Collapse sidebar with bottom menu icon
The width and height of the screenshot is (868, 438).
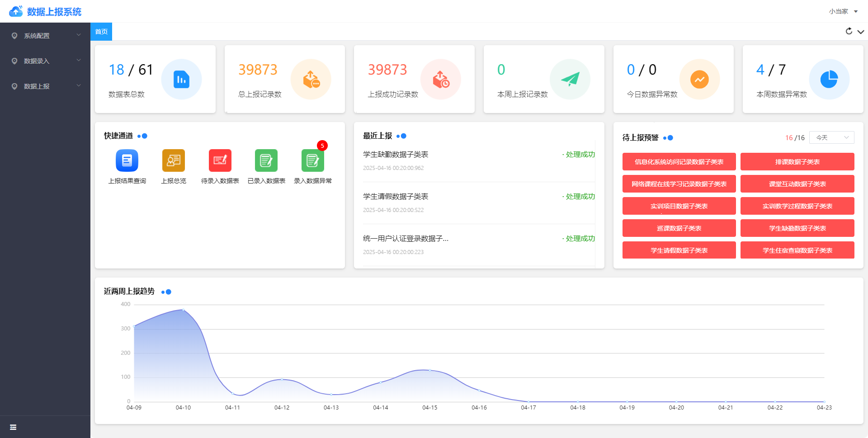click(x=13, y=427)
